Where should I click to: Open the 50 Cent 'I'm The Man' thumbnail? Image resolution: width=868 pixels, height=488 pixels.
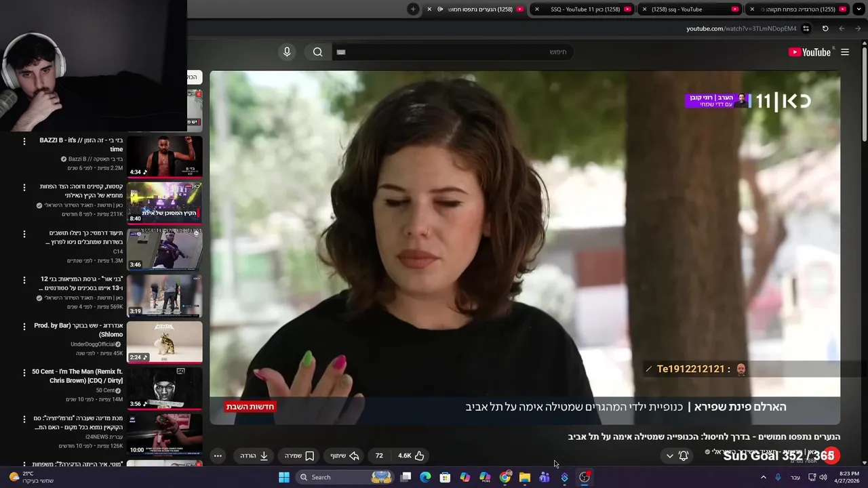[164, 388]
